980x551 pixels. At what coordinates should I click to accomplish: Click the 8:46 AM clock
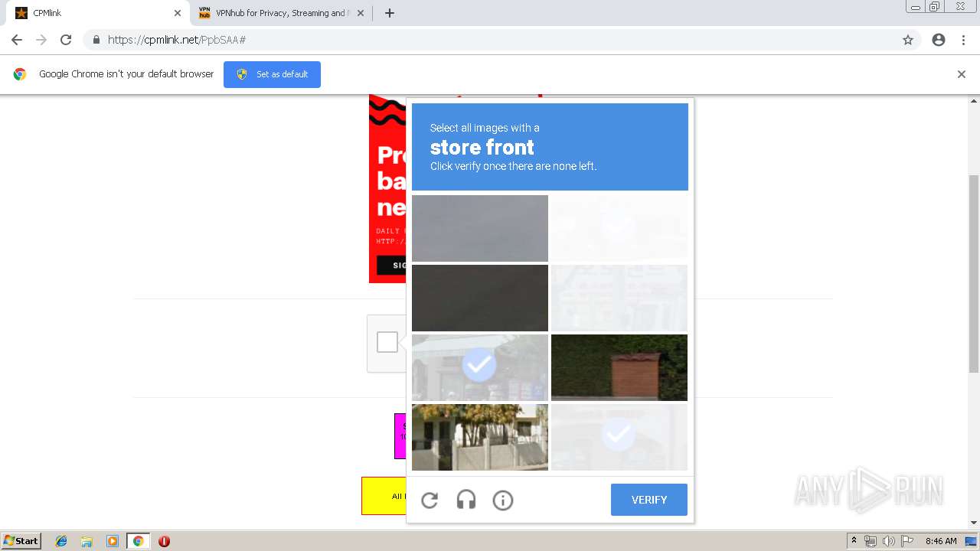tap(941, 541)
